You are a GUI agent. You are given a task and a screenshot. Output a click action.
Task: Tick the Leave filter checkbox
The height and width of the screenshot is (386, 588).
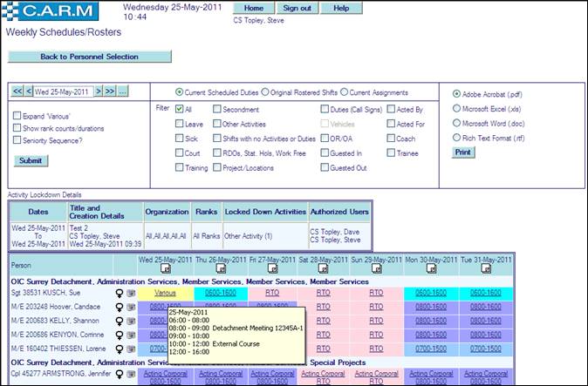pyautogui.click(x=178, y=124)
